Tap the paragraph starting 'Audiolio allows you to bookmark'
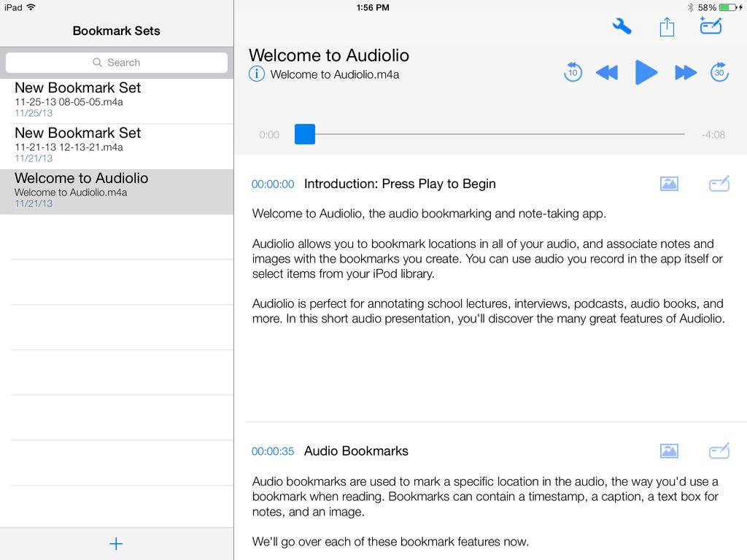747x560 pixels. coord(487,259)
